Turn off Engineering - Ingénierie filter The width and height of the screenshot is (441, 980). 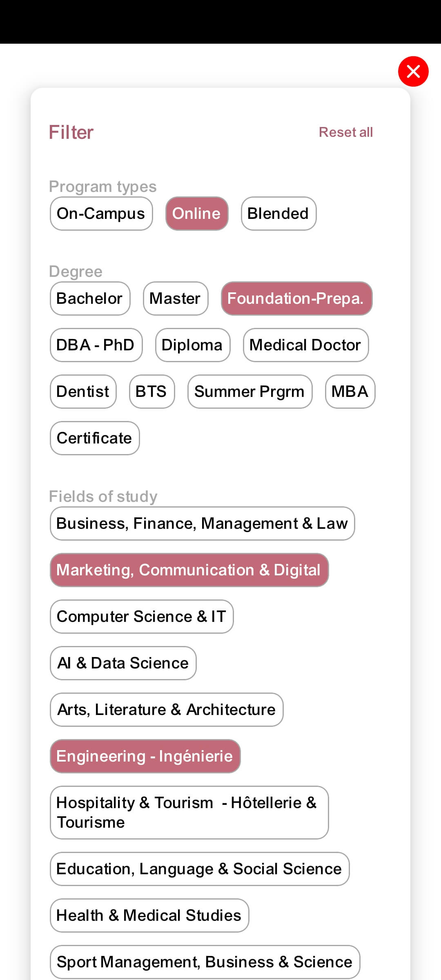[x=145, y=756]
